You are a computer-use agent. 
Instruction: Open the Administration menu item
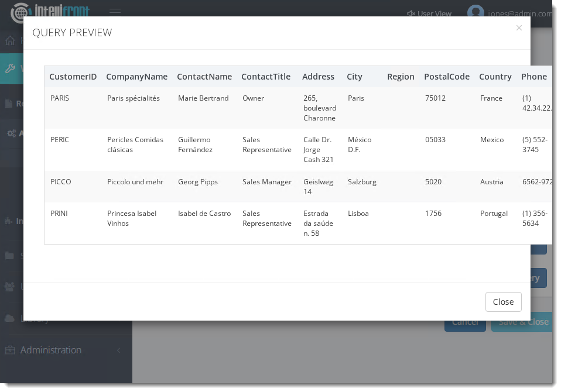(51, 350)
